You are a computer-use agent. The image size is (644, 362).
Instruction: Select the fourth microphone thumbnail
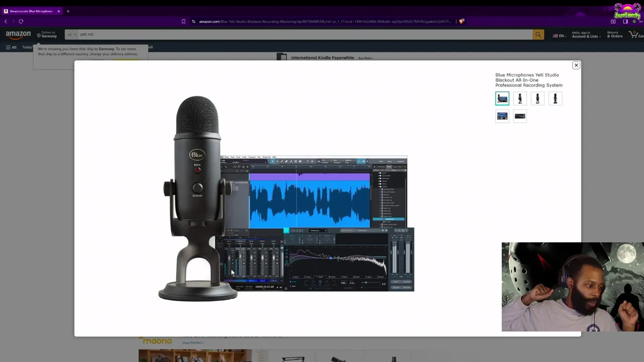[555, 99]
